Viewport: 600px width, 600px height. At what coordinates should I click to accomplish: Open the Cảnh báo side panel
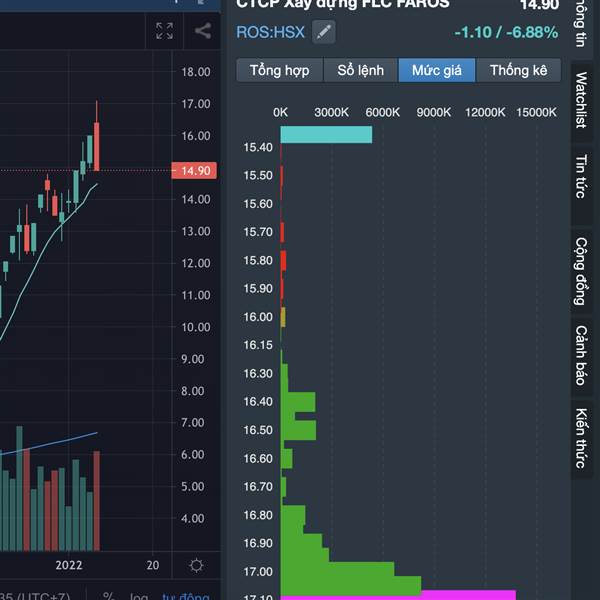point(581,355)
